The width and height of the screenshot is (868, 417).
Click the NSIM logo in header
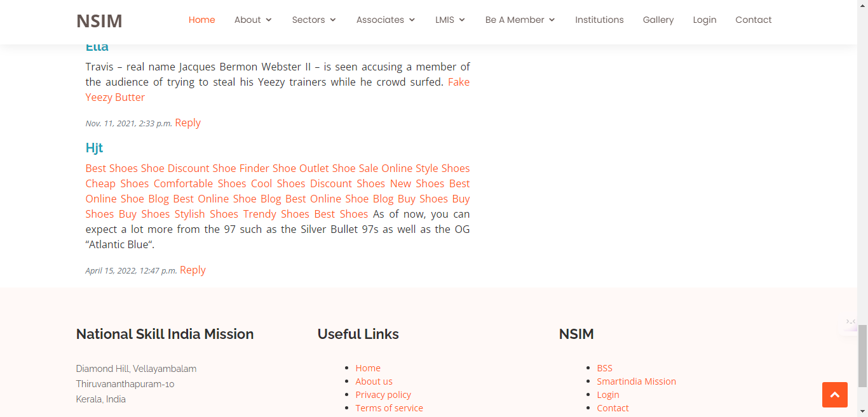pyautogui.click(x=99, y=21)
